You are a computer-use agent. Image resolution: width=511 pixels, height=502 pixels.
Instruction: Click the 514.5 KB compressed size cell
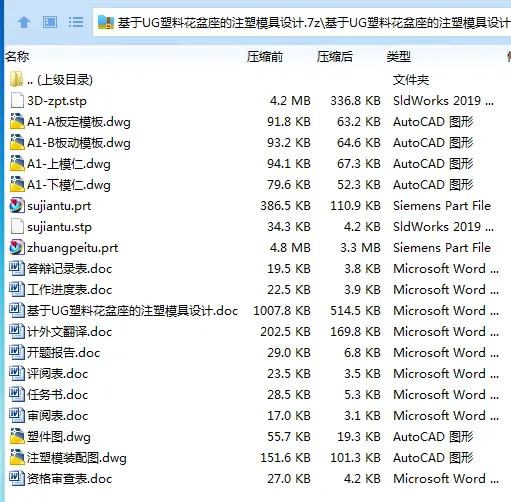coord(355,311)
